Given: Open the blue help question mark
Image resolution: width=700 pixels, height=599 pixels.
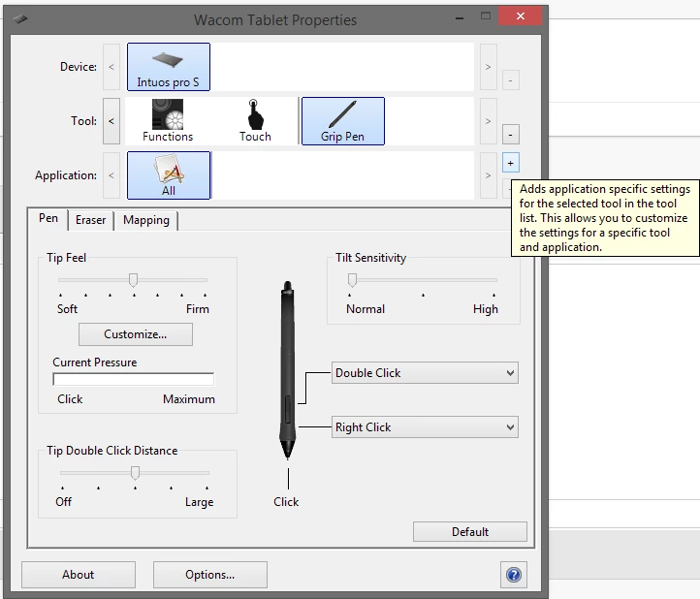Looking at the screenshot, I should click(x=514, y=575).
